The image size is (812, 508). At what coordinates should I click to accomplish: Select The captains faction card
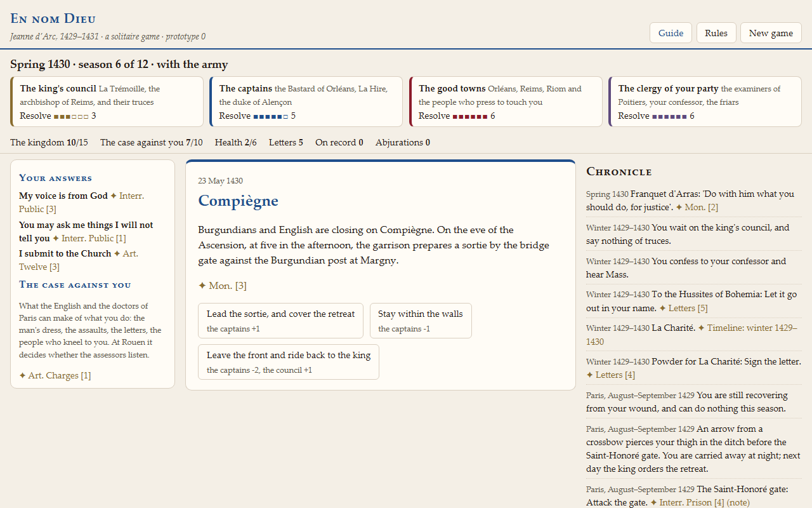click(306, 102)
